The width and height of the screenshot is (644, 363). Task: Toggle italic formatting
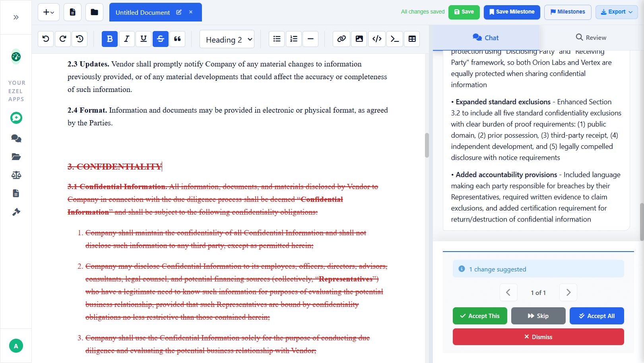tap(127, 39)
